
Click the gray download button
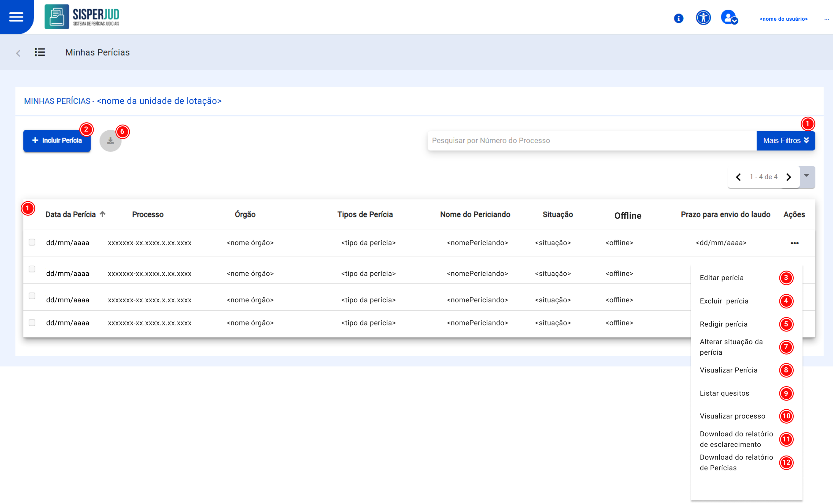click(x=110, y=141)
